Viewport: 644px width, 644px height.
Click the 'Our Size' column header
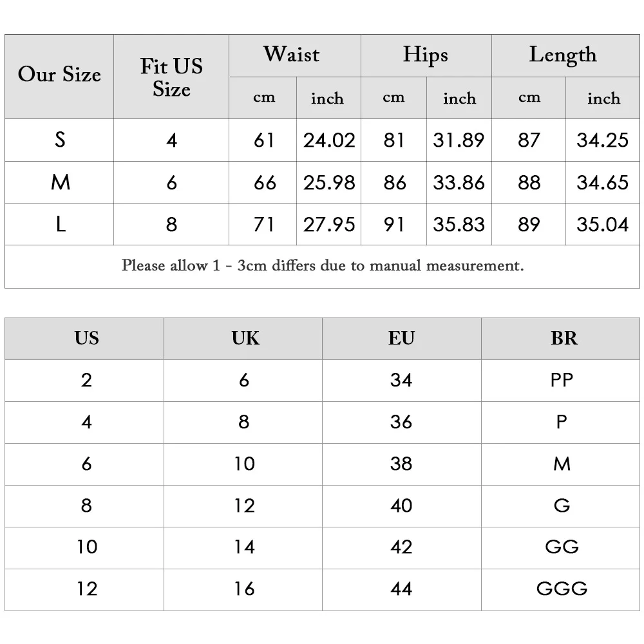tap(59, 77)
